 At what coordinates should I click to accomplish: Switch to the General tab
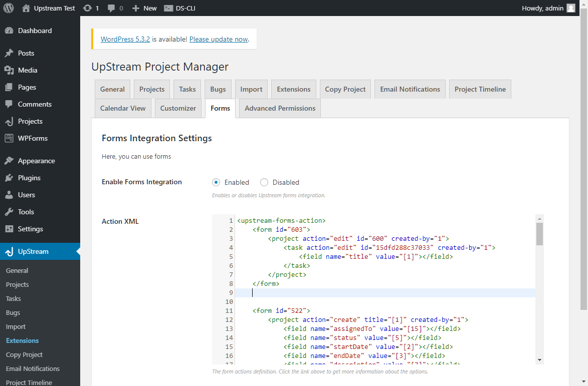112,89
